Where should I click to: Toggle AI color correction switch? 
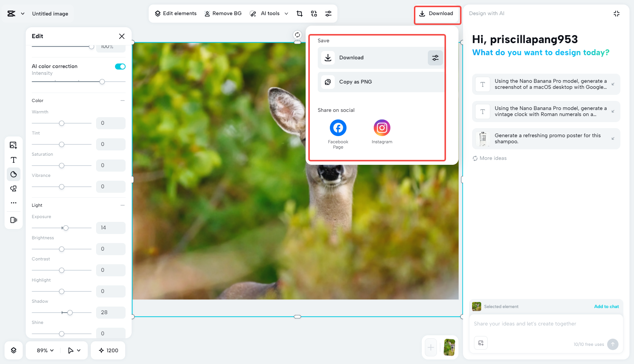(x=120, y=67)
